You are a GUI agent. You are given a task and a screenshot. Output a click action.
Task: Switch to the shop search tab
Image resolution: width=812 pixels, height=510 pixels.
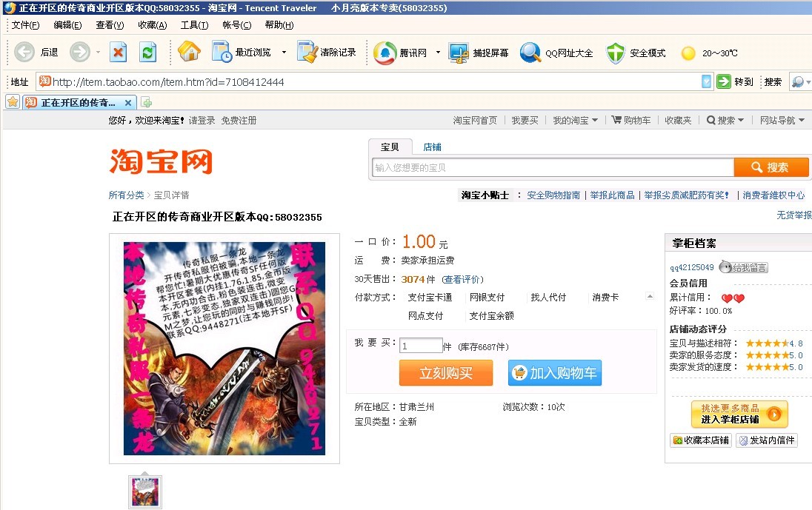pos(432,147)
